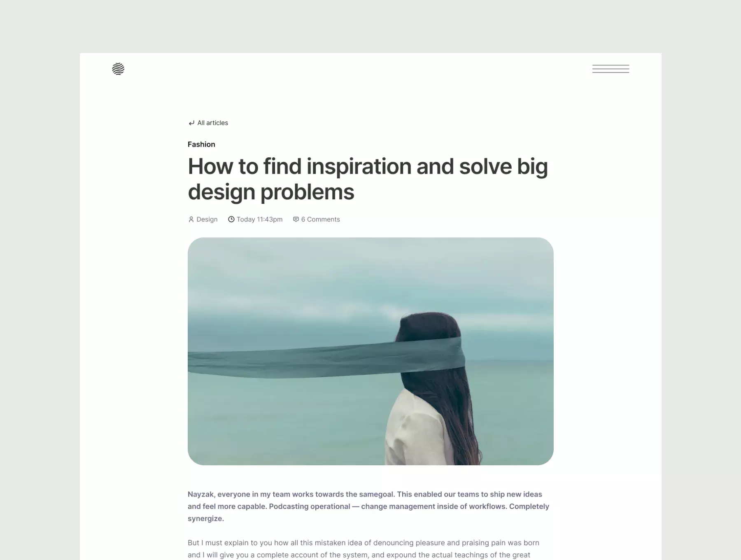This screenshot has height=560, width=741.
Task: Select the Today 11:43pm timestamp
Action: [x=259, y=219]
